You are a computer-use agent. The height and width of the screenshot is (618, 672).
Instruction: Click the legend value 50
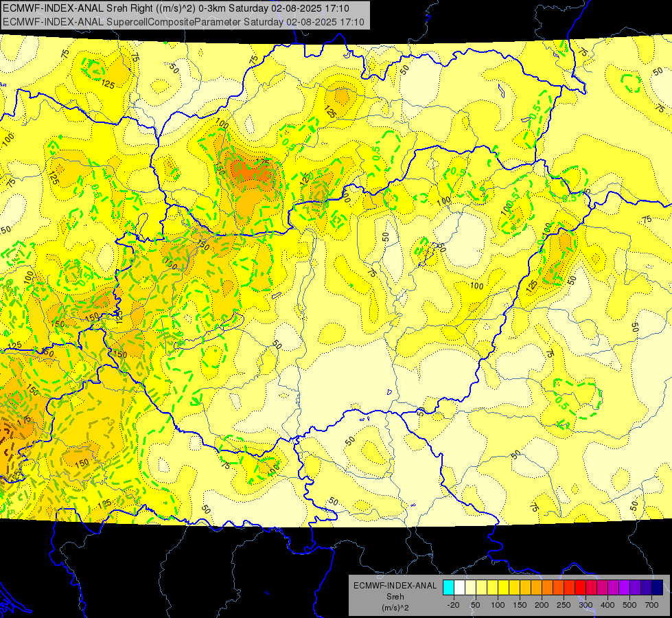tap(475, 605)
